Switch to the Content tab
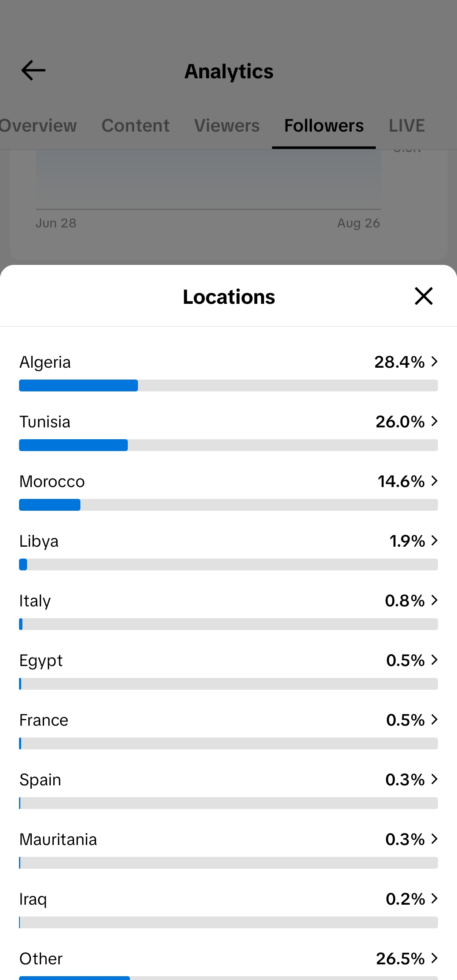 click(135, 126)
